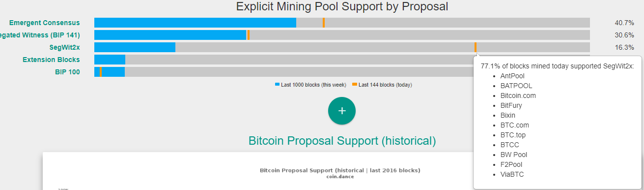Click the blue Emergent Consensus bar
The width and height of the screenshot is (644, 190).
tap(195, 23)
